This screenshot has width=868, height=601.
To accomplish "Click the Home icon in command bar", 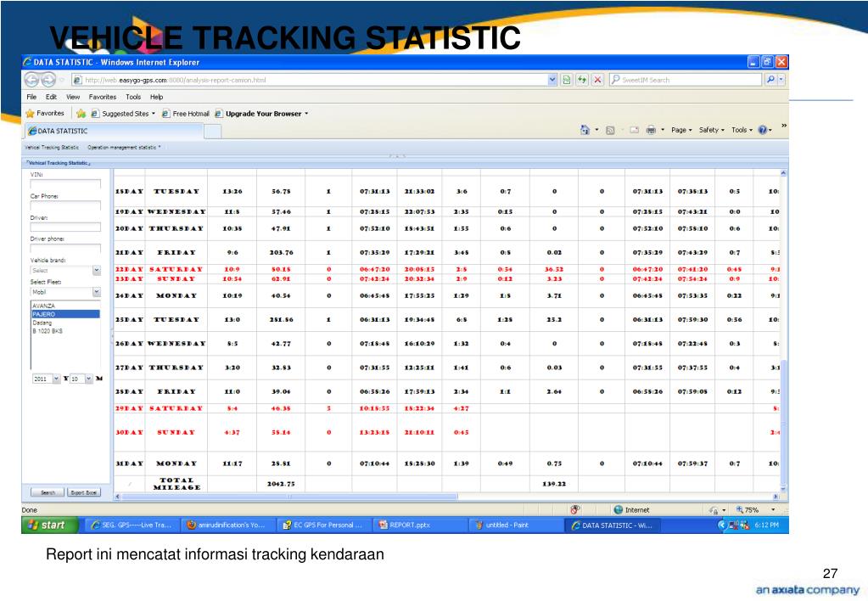I will 585,130.
